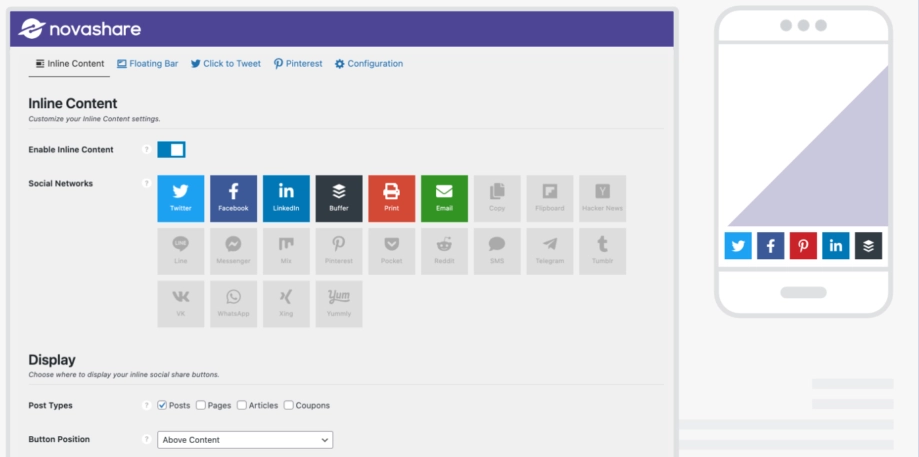Show help for Button Position

point(147,439)
